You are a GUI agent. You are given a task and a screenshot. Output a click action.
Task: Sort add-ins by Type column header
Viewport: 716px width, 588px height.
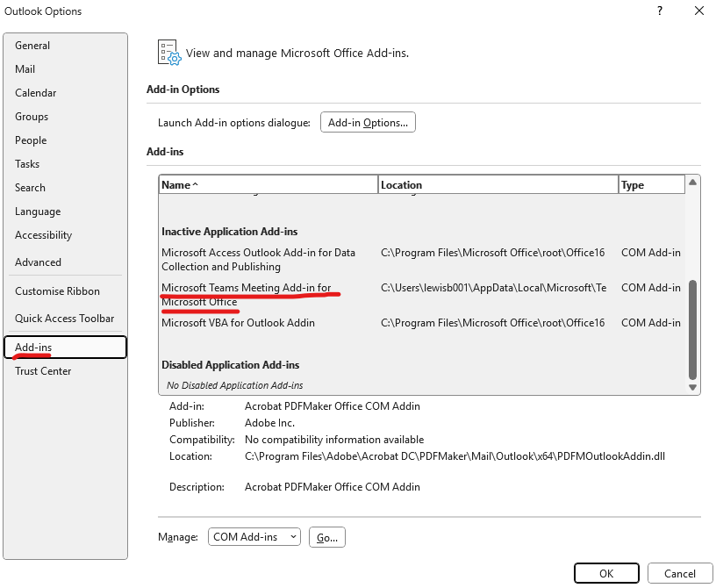point(652,185)
